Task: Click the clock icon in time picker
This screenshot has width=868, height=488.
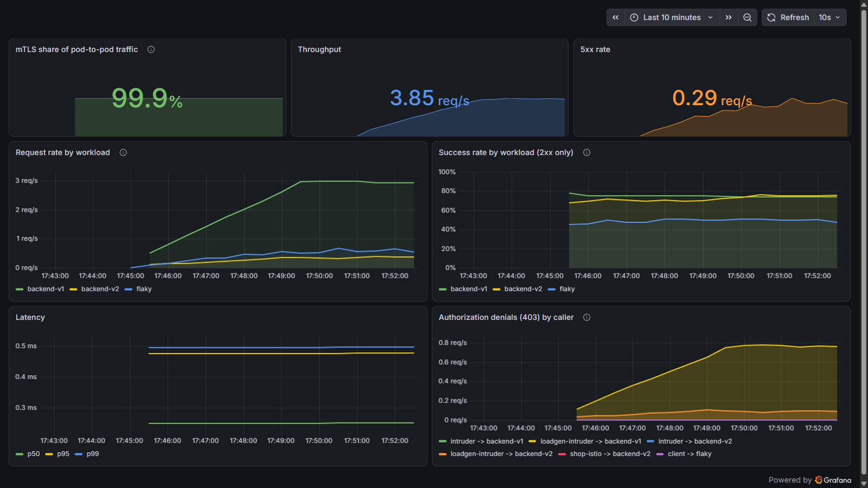Action: point(634,17)
